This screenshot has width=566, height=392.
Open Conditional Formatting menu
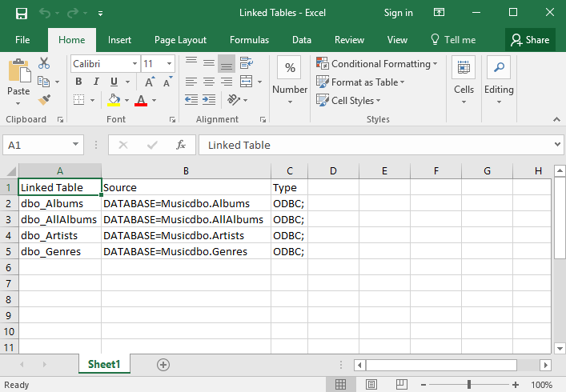pyautogui.click(x=377, y=64)
